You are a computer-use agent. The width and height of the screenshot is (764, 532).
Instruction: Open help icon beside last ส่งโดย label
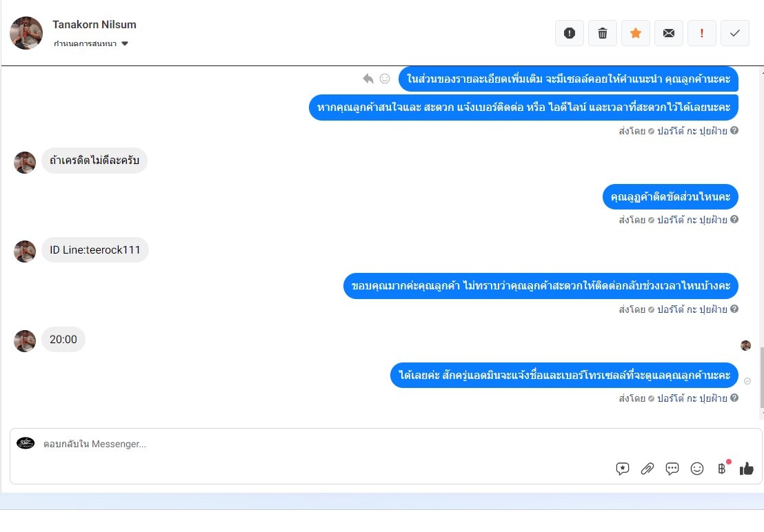click(x=734, y=398)
